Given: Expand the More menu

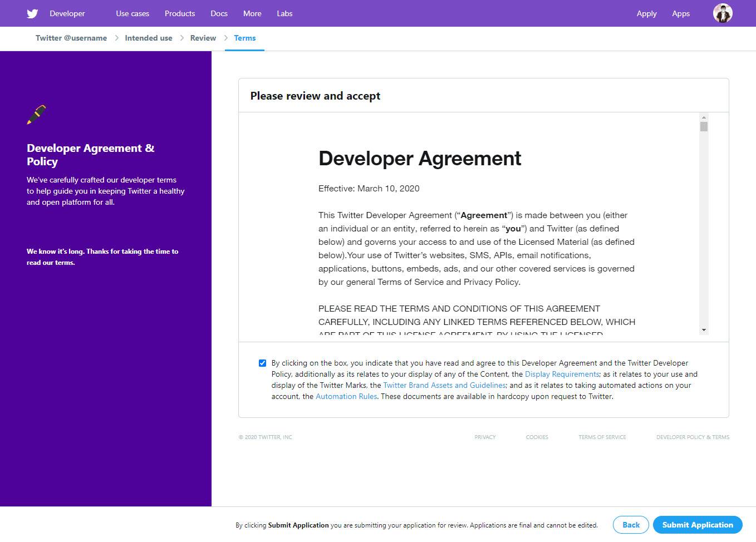Looking at the screenshot, I should coord(252,13).
